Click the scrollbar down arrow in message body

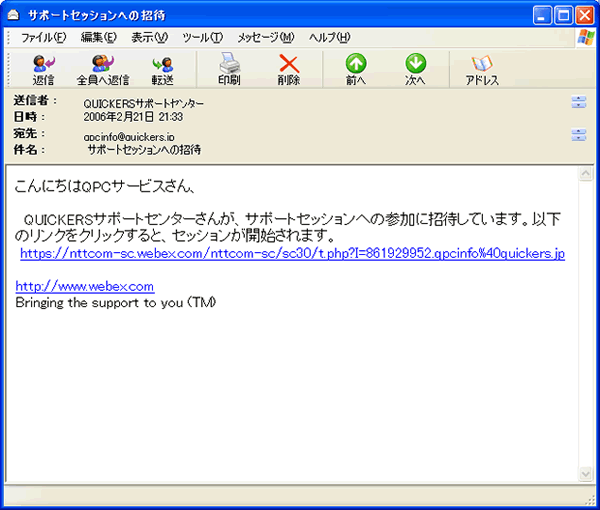point(585,474)
